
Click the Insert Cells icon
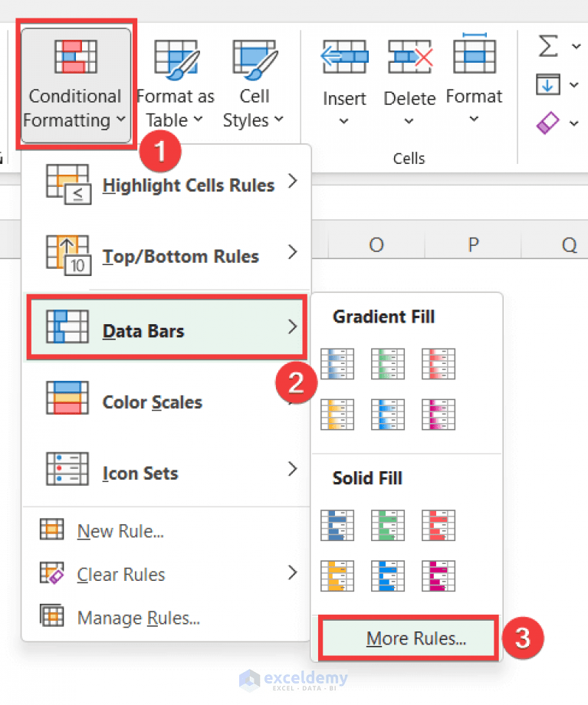point(344,55)
